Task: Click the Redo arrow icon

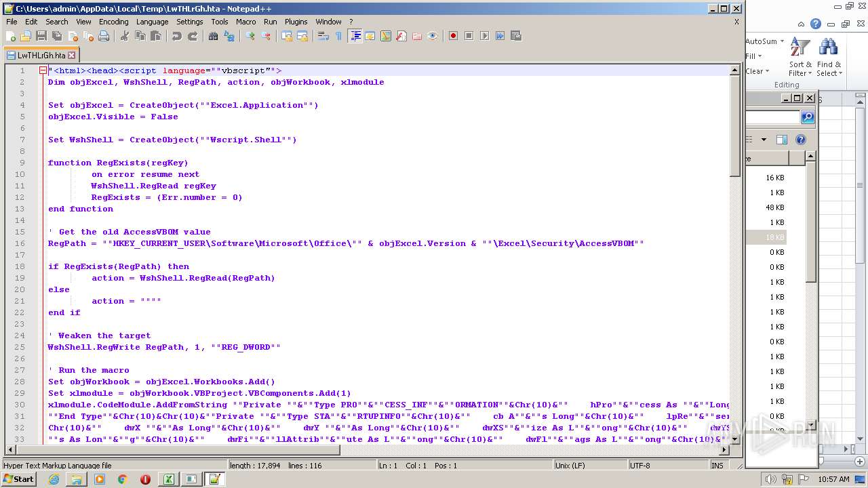Action: [193, 36]
